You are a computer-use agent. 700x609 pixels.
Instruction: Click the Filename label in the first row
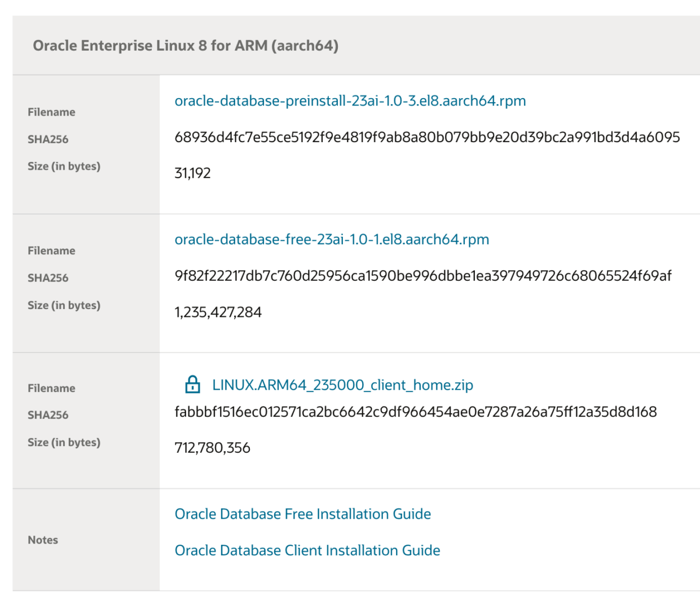(x=51, y=112)
